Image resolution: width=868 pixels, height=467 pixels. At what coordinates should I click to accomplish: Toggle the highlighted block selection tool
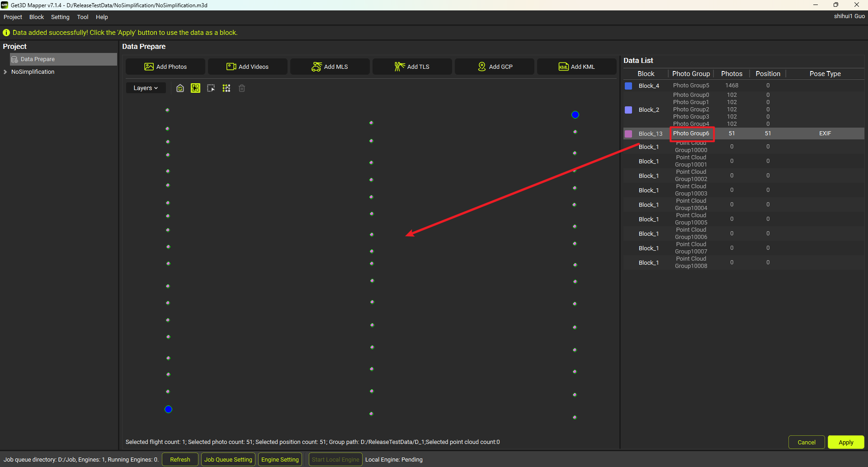pos(195,88)
